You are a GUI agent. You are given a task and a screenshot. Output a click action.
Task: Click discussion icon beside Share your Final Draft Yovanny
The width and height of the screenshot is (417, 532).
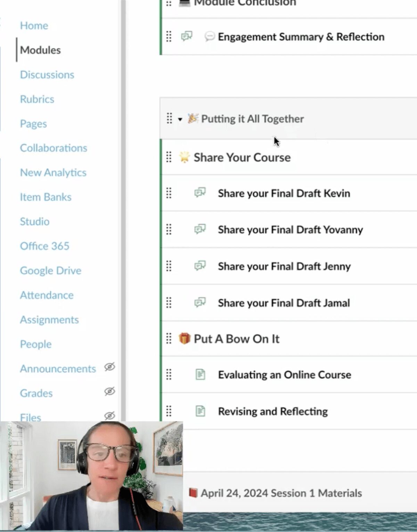200,229
